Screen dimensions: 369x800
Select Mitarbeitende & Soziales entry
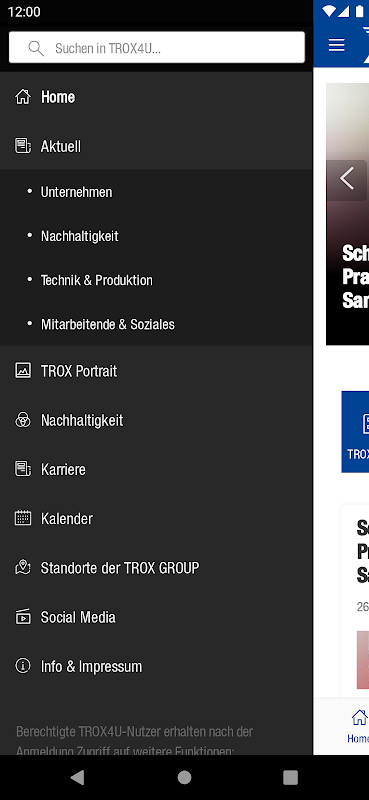(x=156, y=324)
